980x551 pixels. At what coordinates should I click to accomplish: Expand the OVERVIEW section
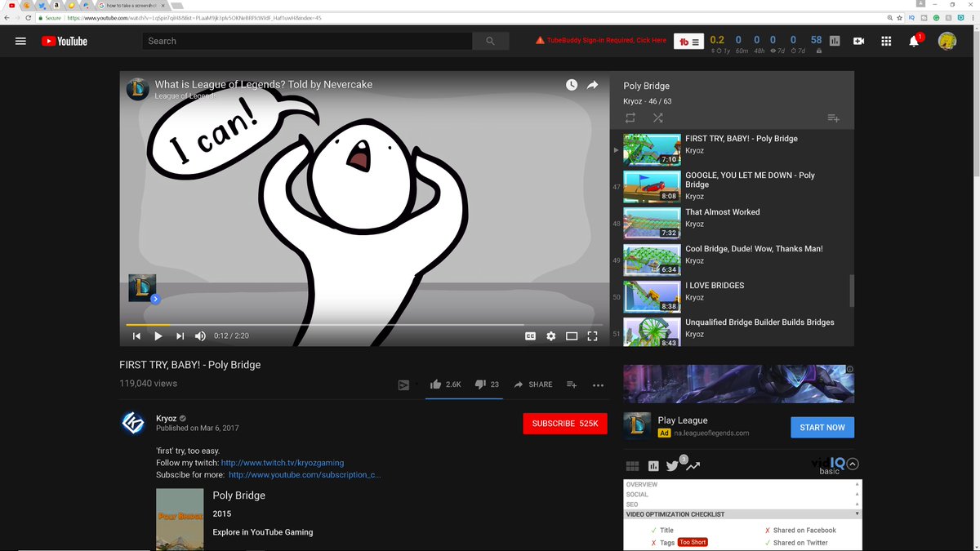click(x=742, y=485)
